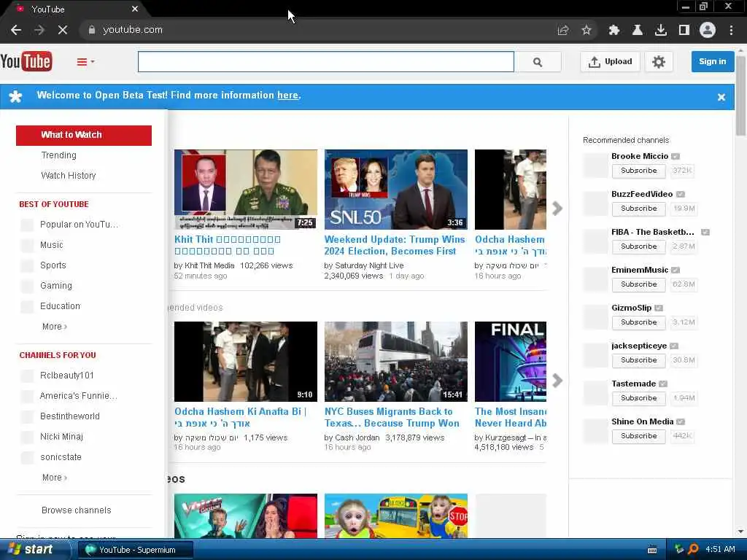
Task: Subscribe to FIBA - The Basketball channel
Action: coord(638,246)
